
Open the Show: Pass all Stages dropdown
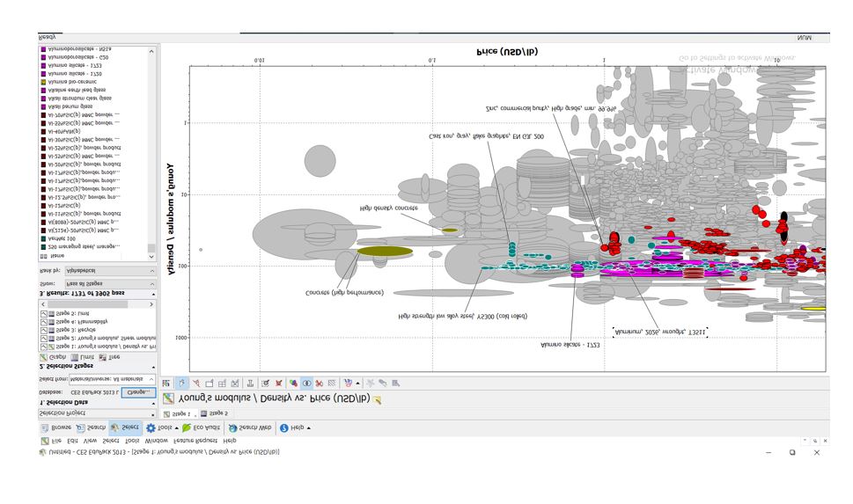pyautogui.click(x=110, y=284)
